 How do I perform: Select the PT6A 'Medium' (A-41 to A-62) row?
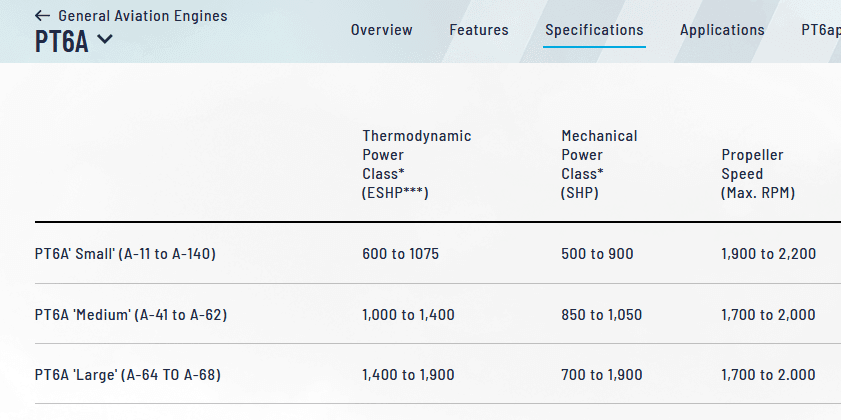click(x=130, y=315)
